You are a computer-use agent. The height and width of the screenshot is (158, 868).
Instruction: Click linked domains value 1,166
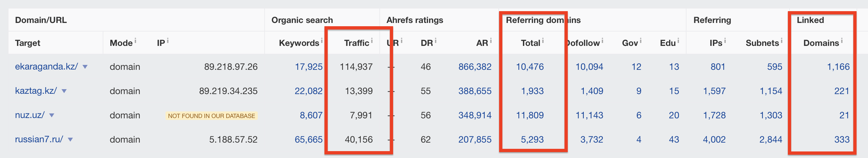pos(838,67)
